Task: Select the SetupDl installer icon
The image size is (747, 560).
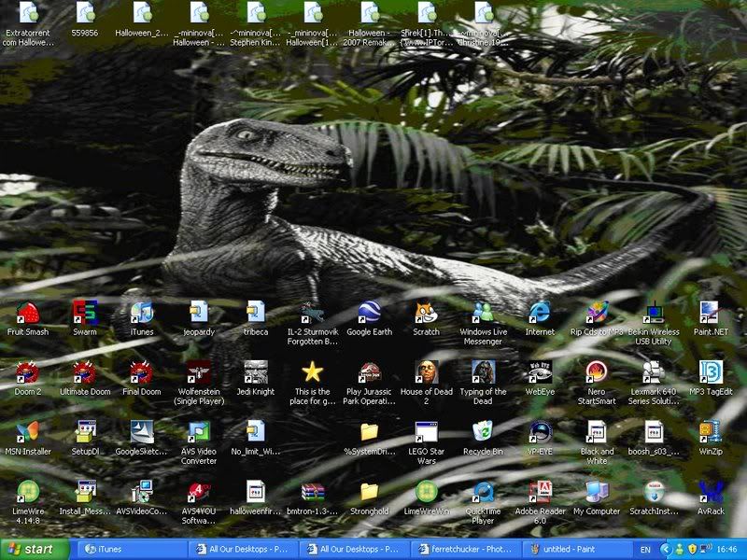Action: pyautogui.click(x=85, y=432)
